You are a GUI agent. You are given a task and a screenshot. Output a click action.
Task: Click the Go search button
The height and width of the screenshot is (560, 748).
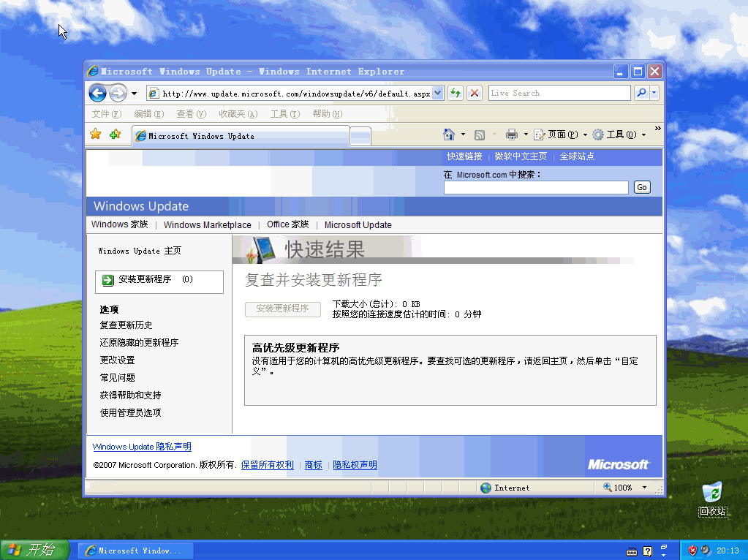coord(642,187)
